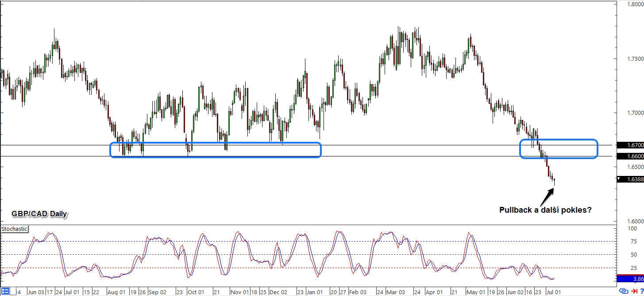Click the stochastic value label 3.86
The height and width of the screenshot is (296, 644).
[631, 279]
